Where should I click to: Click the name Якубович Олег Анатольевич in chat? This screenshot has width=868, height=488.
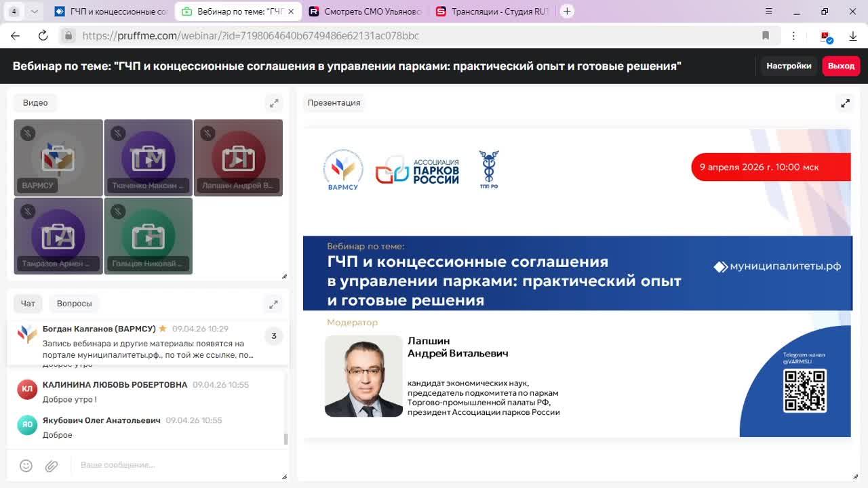pos(102,421)
